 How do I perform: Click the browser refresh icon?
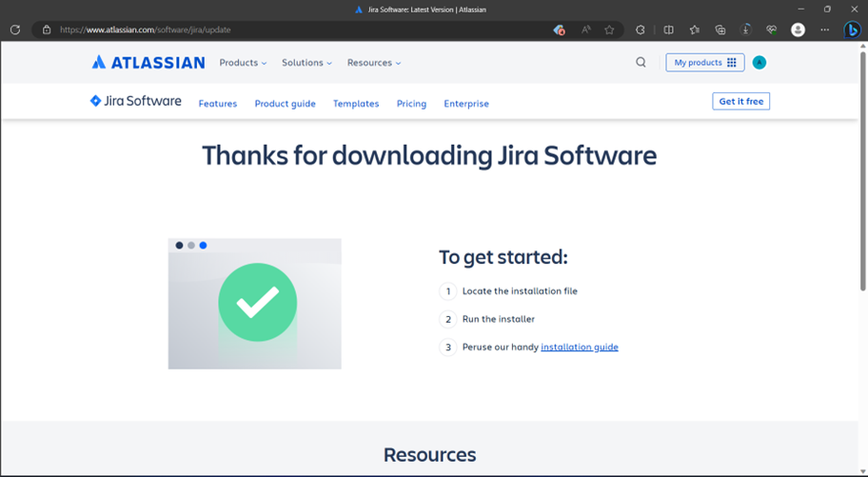pyautogui.click(x=15, y=30)
